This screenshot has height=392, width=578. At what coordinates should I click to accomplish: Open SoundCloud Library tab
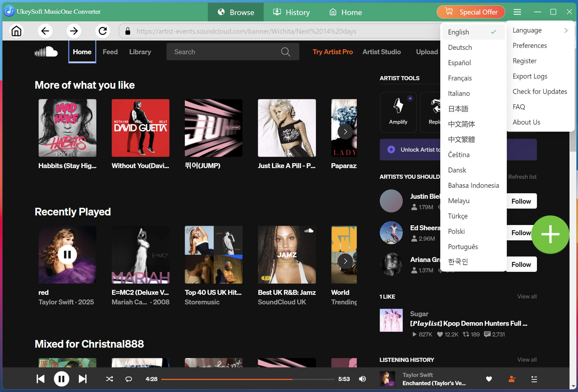pos(140,52)
